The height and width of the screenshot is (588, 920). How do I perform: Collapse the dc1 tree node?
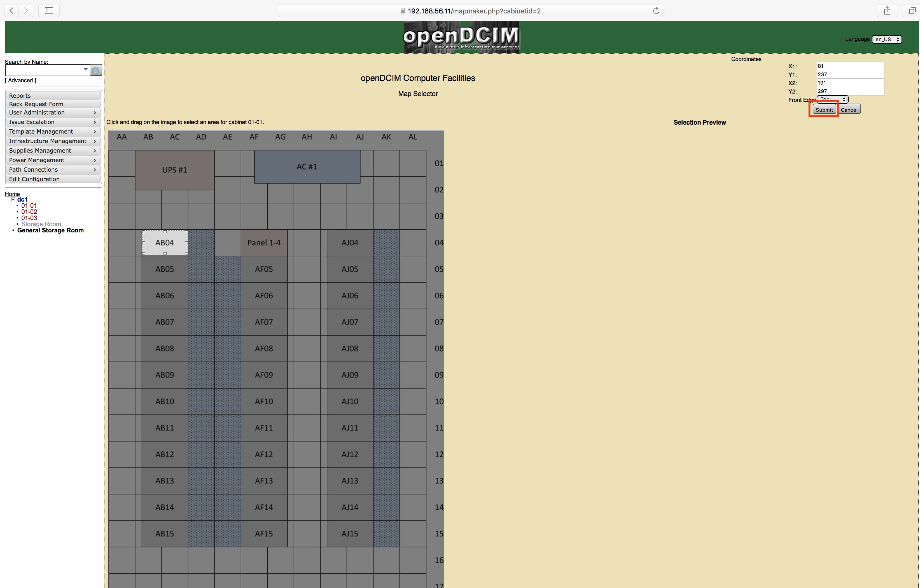coord(13,199)
